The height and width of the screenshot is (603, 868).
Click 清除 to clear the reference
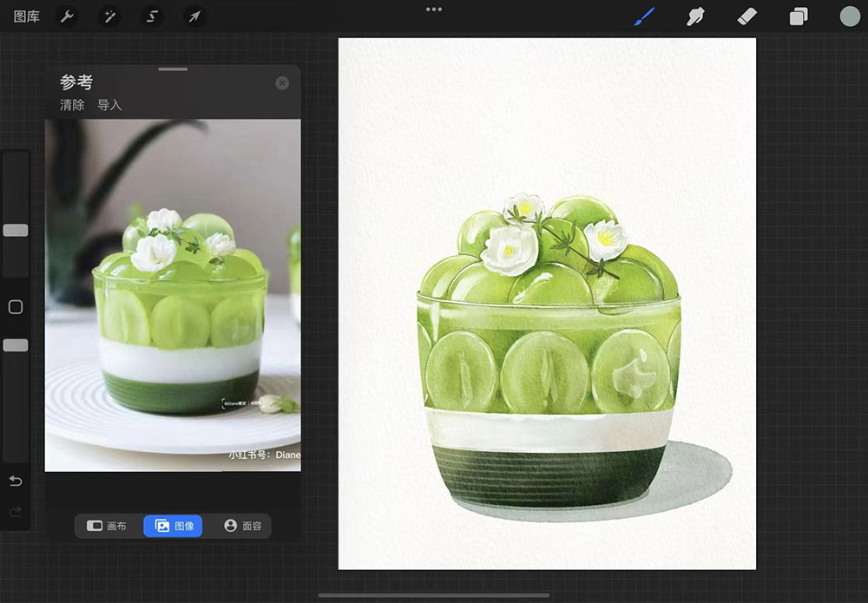point(72,105)
